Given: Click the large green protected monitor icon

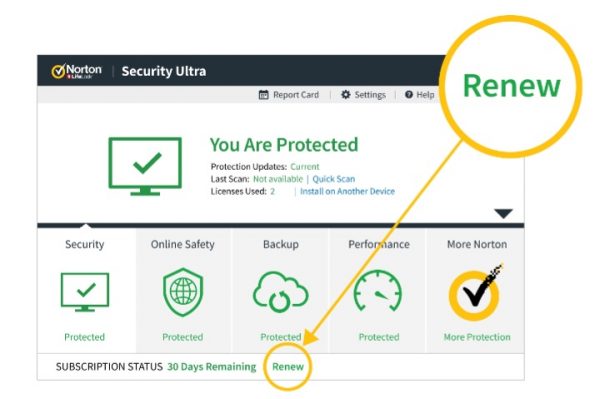Looking at the screenshot, I should pyautogui.click(x=145, y=166).
